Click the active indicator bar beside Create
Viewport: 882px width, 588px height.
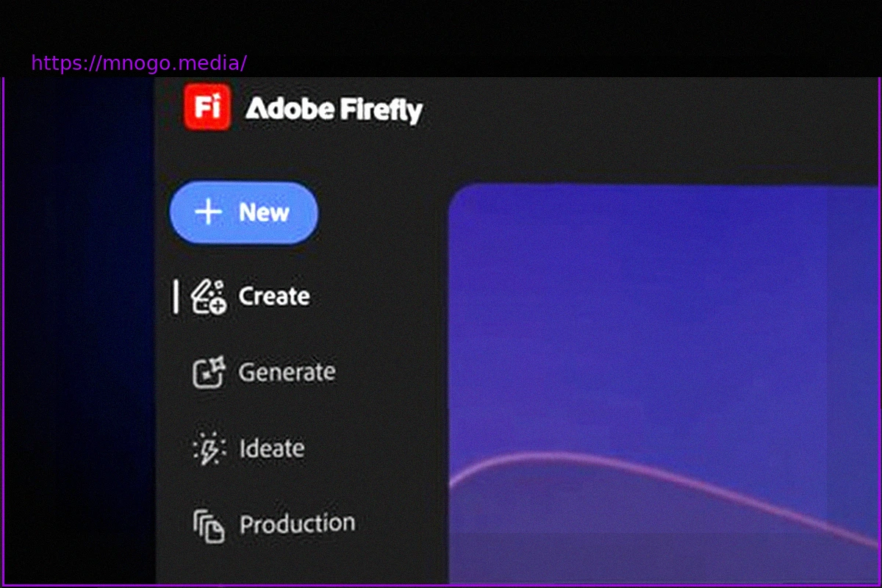tap(176, 296)
